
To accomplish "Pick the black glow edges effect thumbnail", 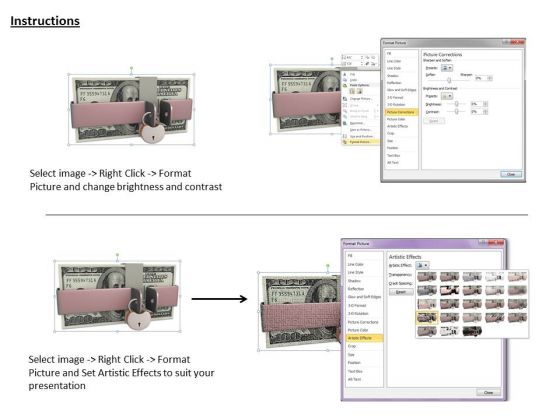I will click(472, 331).
